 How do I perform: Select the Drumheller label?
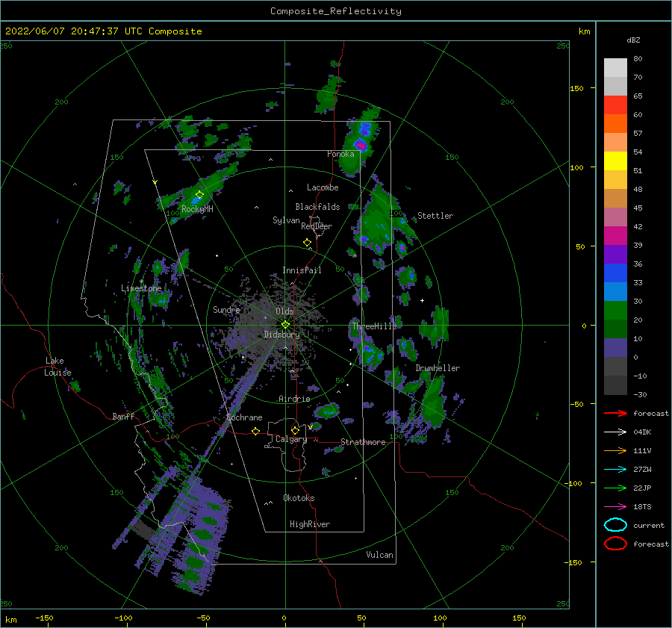(438, 368)
